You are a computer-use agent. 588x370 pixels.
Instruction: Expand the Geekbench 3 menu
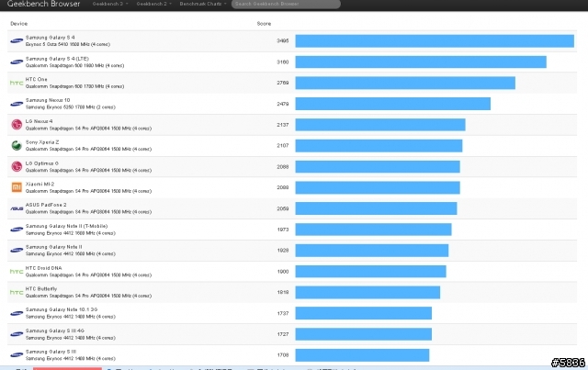[x=110, y=4]
